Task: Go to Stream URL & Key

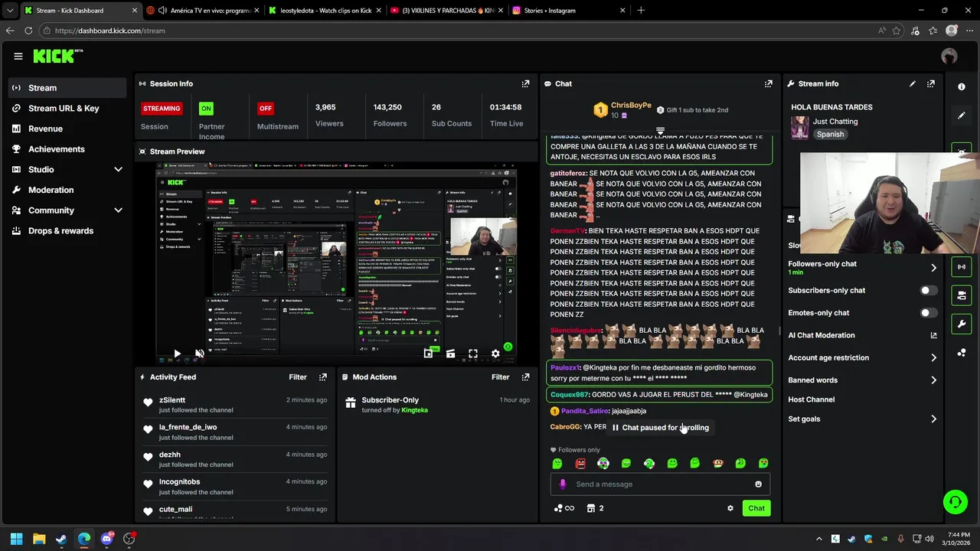Action: pyautogui.click(x=67, y=108)
